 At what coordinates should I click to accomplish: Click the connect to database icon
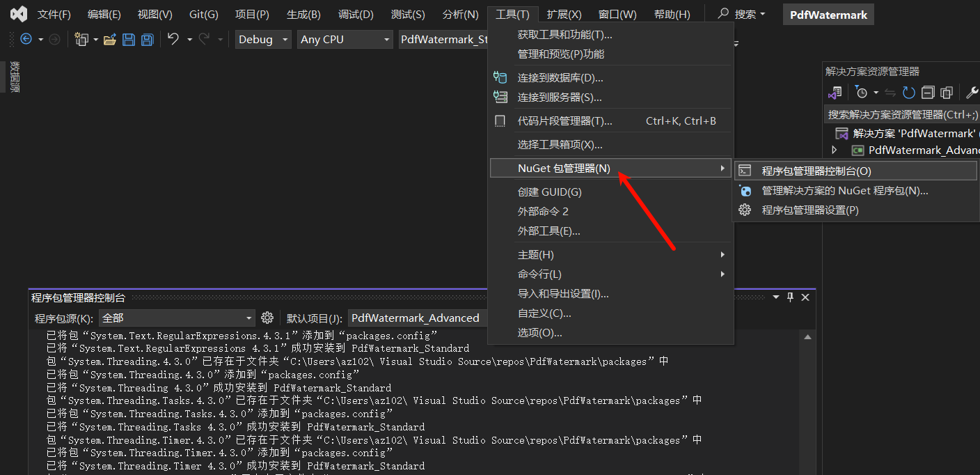(500, 77)
